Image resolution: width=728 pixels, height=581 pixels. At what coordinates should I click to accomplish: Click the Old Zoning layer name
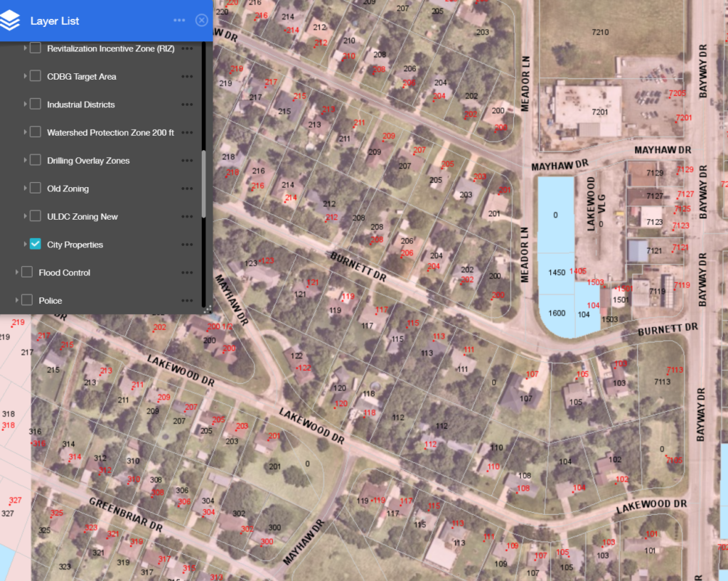point(68,188)
